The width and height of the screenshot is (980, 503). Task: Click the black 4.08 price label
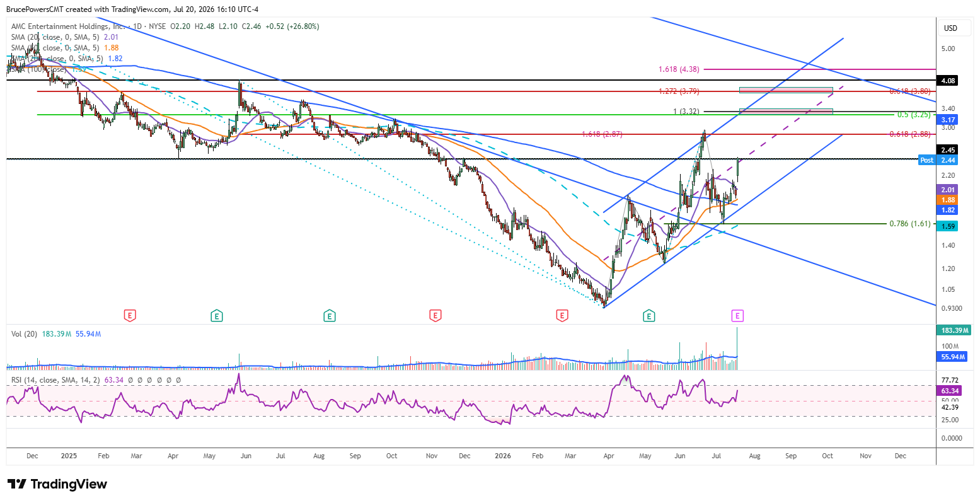click(948, 81)
